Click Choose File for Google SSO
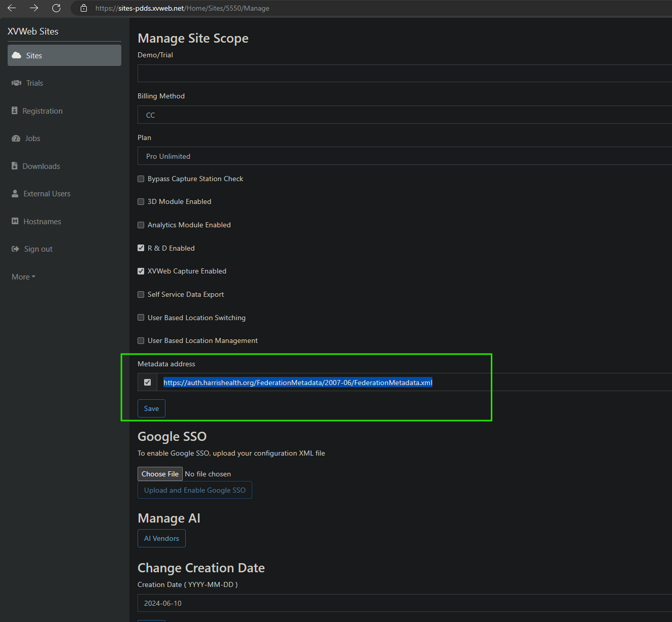The width and height of the screenshot is (672, 622). pos(160,474)
